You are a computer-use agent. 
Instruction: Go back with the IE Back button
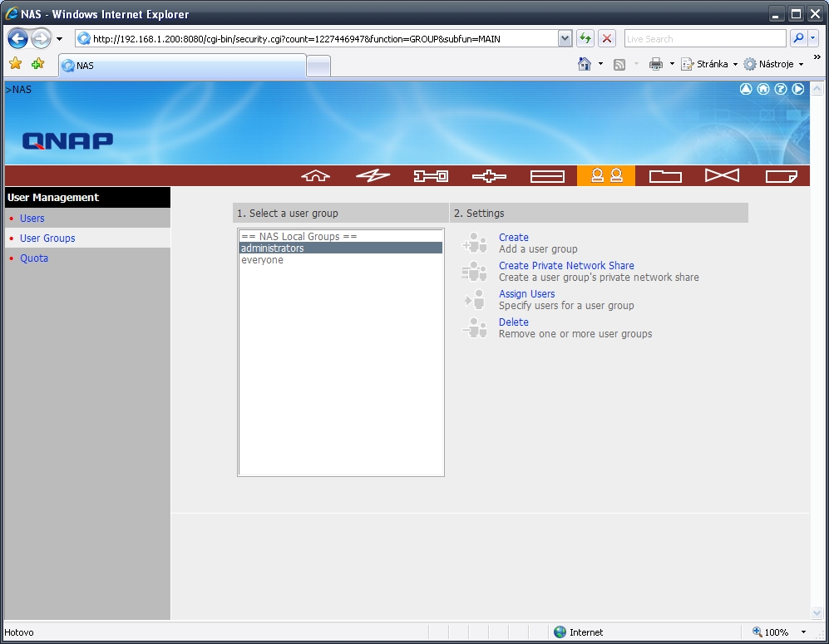pyautogui.click(x=18, y=38)
